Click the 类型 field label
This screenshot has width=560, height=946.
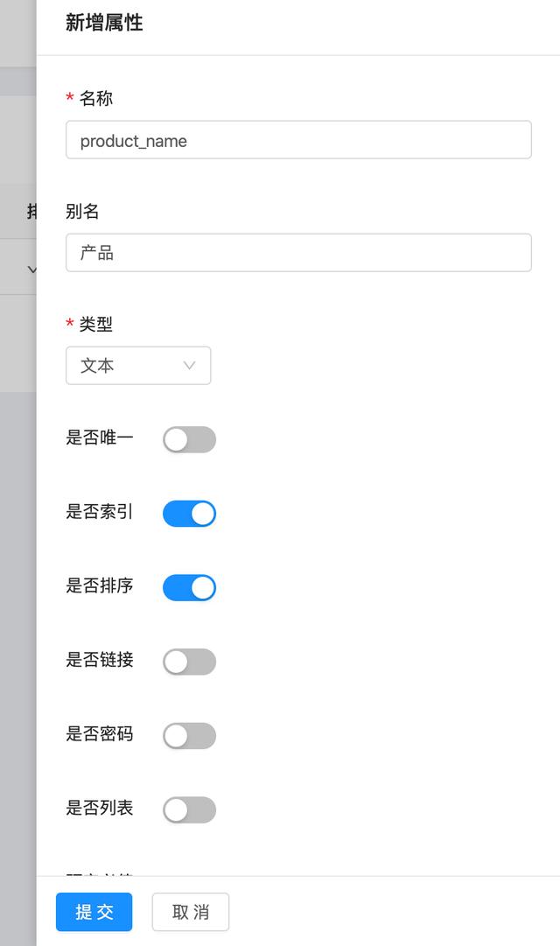[x=96, y=324]
